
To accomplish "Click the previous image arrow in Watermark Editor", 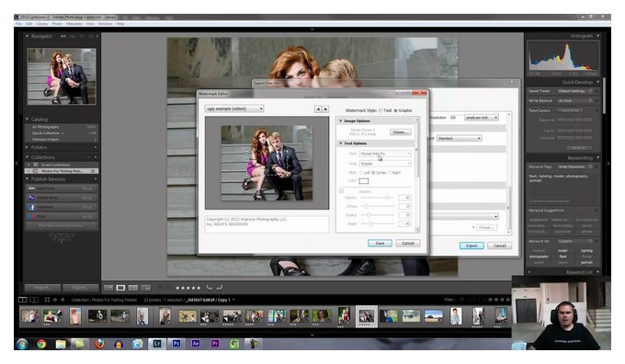I will coord(318,108).
